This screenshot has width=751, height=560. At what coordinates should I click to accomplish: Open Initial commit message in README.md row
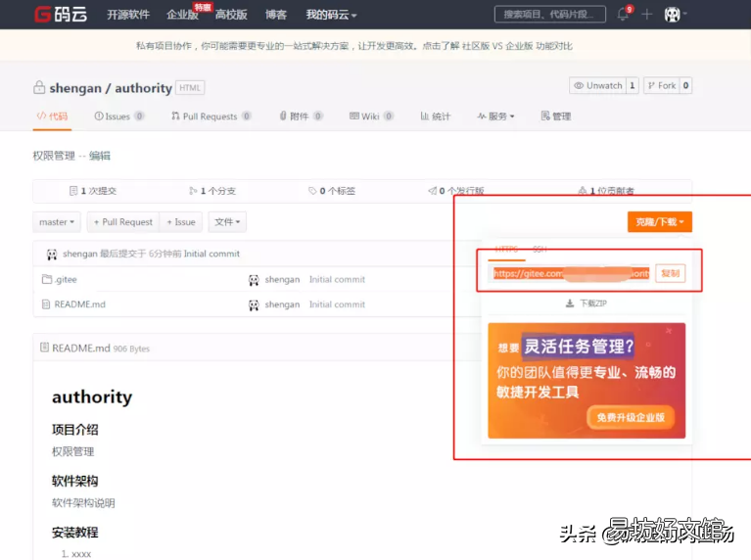[337, 304]
